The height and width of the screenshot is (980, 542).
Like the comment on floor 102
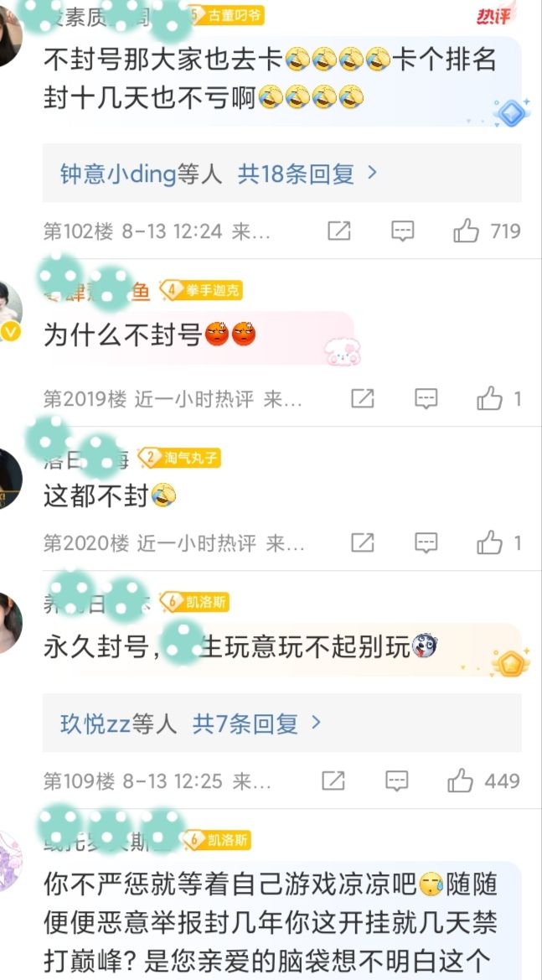coord(467,231)
